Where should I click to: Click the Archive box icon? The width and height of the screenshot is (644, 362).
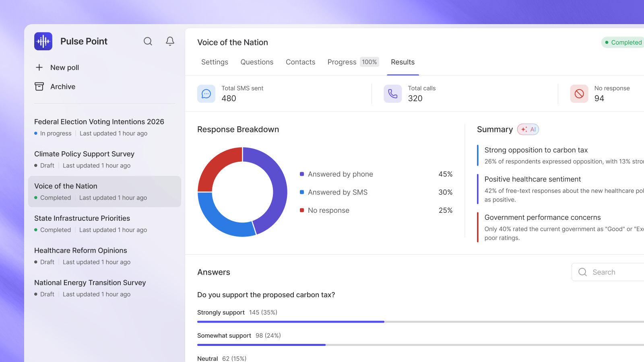coord(39,86)
